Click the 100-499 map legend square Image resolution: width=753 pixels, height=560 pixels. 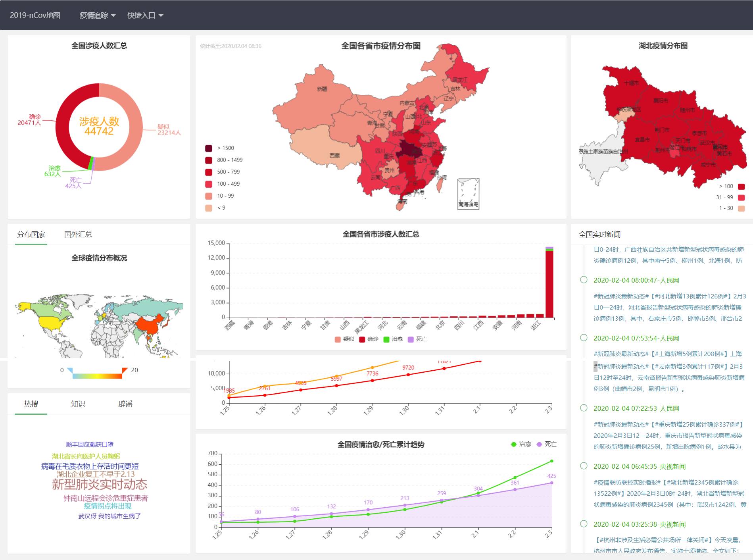pos(208,183)
